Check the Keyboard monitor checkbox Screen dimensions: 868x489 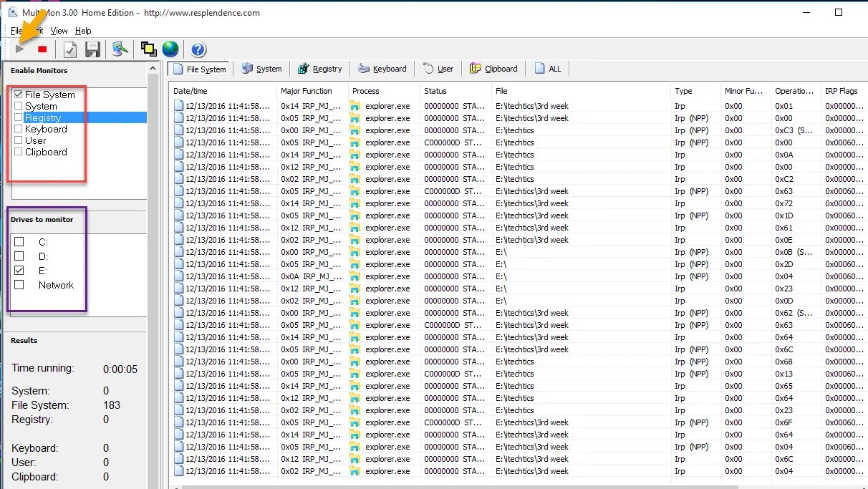(x=18, y=129)
